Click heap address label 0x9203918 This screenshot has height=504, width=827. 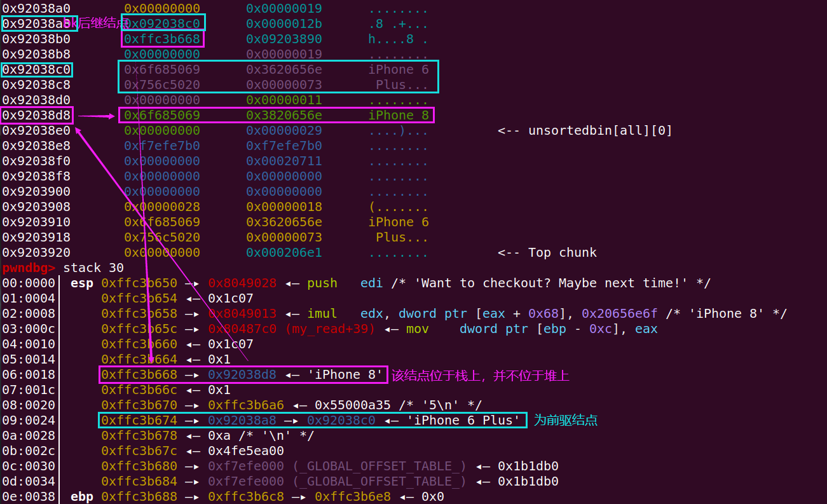(x=36, y=238)
